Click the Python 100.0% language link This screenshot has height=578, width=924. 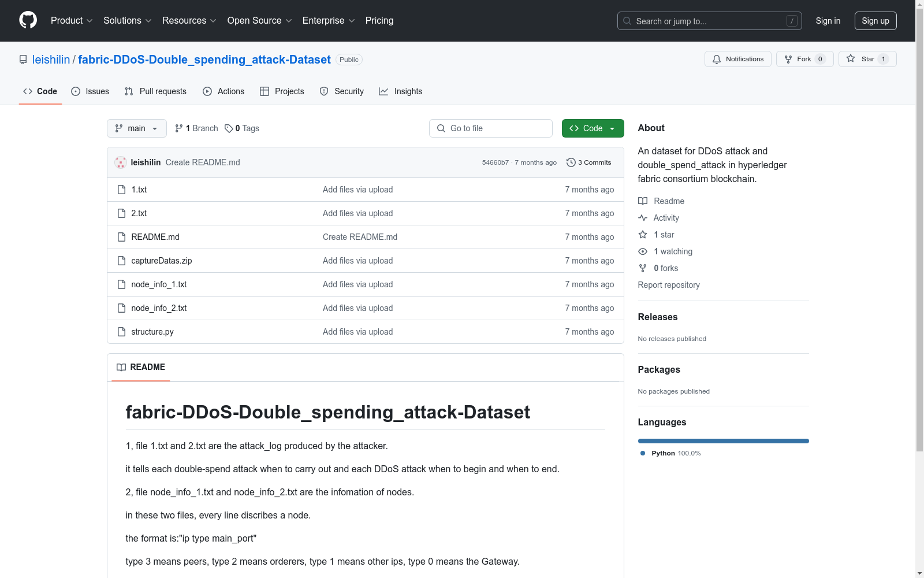pyautogui.click(x=671, y=453)
